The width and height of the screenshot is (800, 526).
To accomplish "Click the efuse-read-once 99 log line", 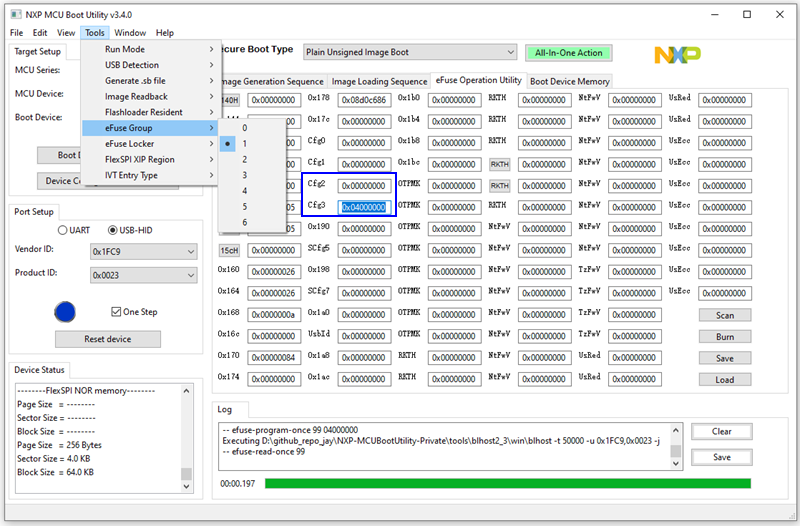I will click(x=263, y=452).
